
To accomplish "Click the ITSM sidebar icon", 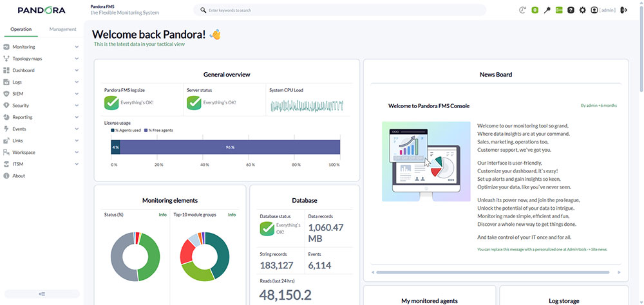I will click(6, 164).
